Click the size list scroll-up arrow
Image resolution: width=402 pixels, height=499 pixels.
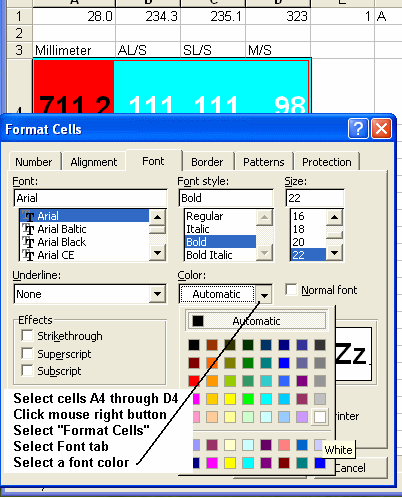click(334, 218)
